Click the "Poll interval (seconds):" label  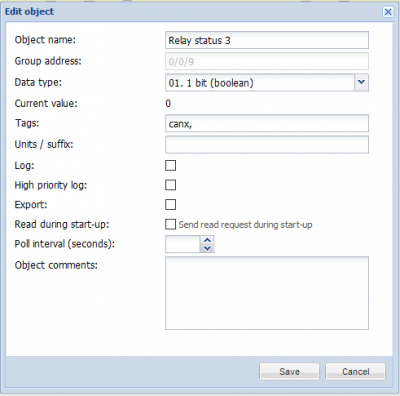click(x=64, y=244)
